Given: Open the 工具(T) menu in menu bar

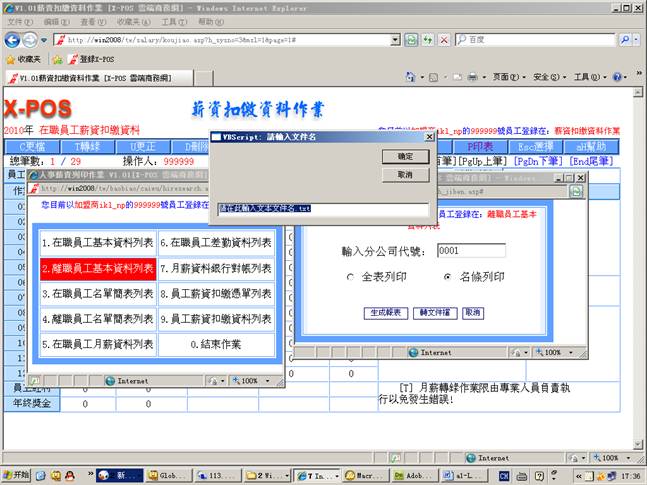Looking at the screenshot, I should 173,21.
